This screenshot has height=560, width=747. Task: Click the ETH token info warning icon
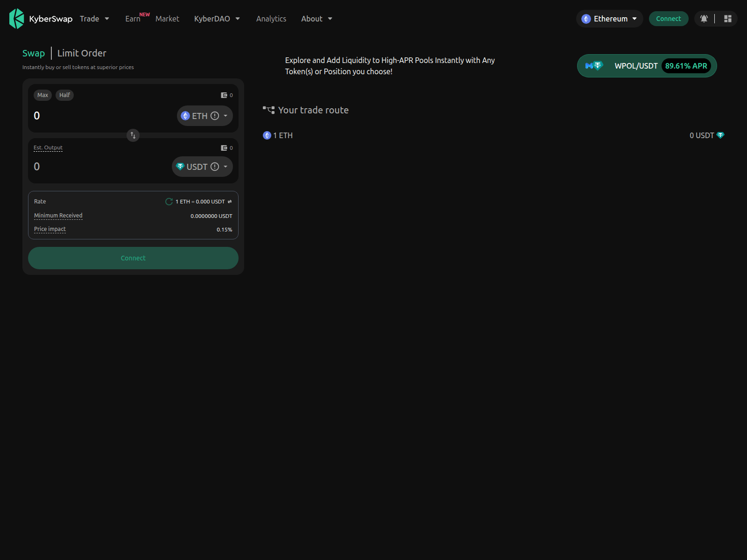[215, 116]
